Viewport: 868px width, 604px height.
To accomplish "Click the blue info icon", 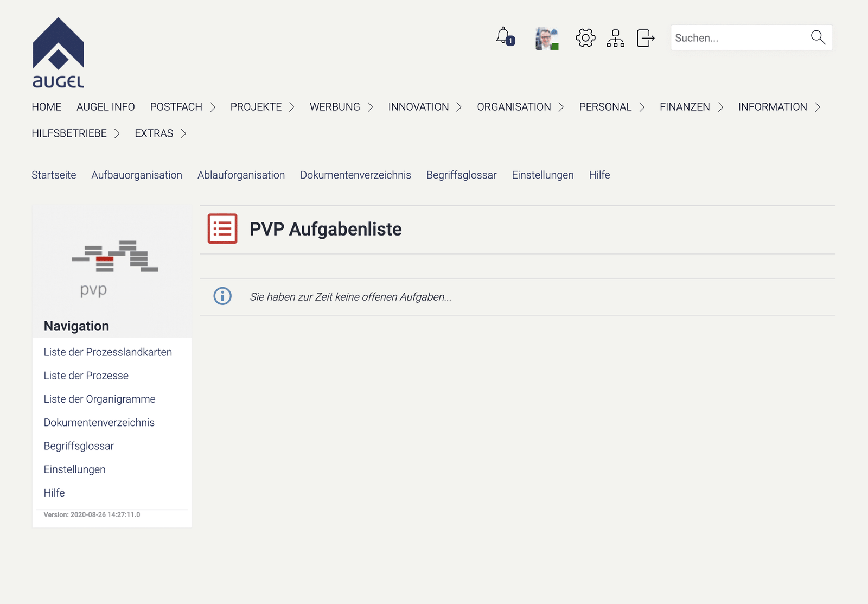I will 222,296.
